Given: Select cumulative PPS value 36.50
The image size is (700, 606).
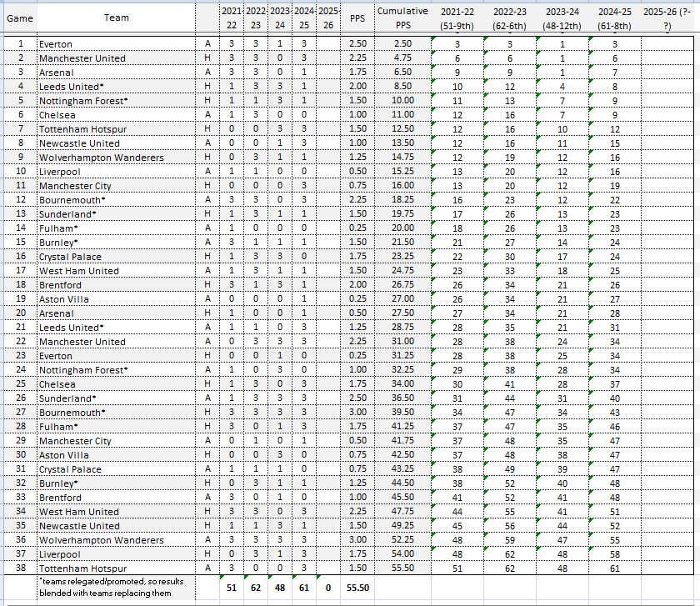Looking at the screenshot, I should click(x=402, y=398).
